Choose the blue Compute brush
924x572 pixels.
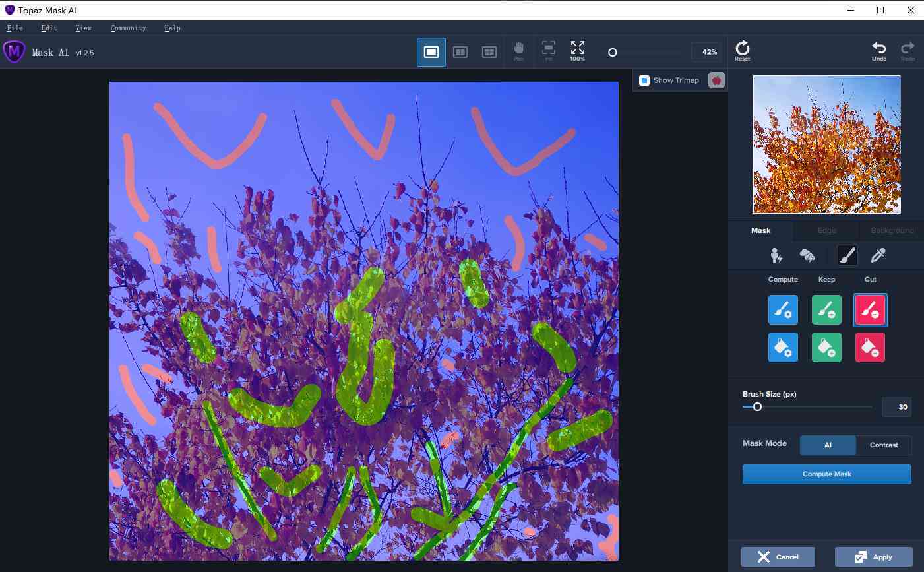783,309
